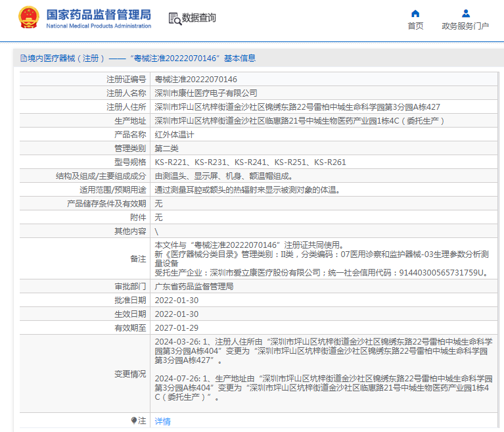Click the 境内医疗器械（注册）基本信息 heading
This screenshot has width=504, height=432.
[138, 59]
